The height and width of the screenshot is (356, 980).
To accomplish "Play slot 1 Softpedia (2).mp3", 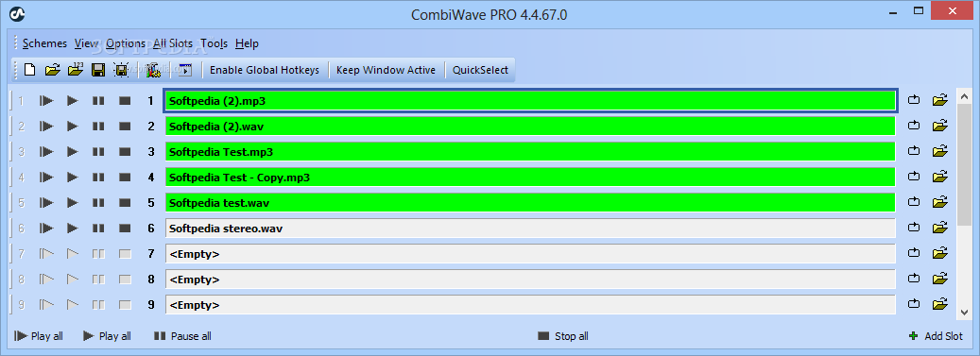I will click(x=73, y=100).
